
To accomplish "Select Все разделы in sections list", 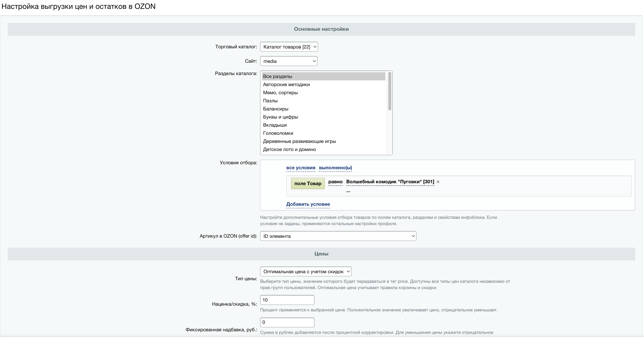I will click(x=323, y=76).
